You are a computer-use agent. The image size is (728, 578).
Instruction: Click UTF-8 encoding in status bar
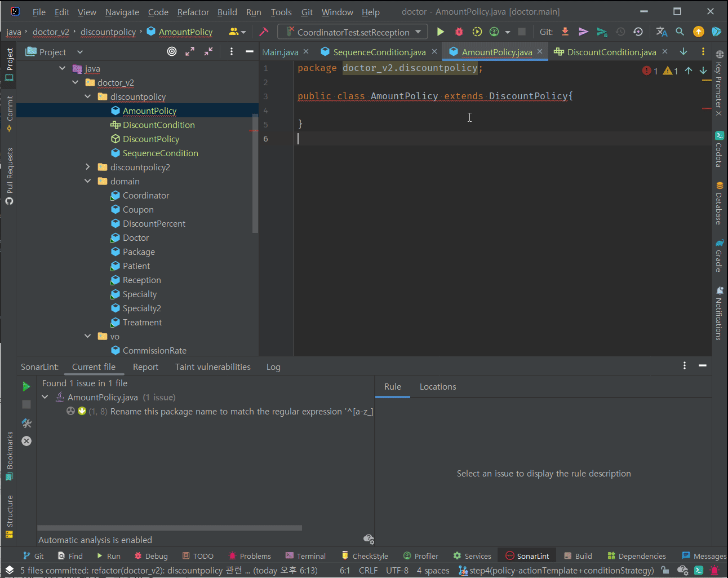397,570
